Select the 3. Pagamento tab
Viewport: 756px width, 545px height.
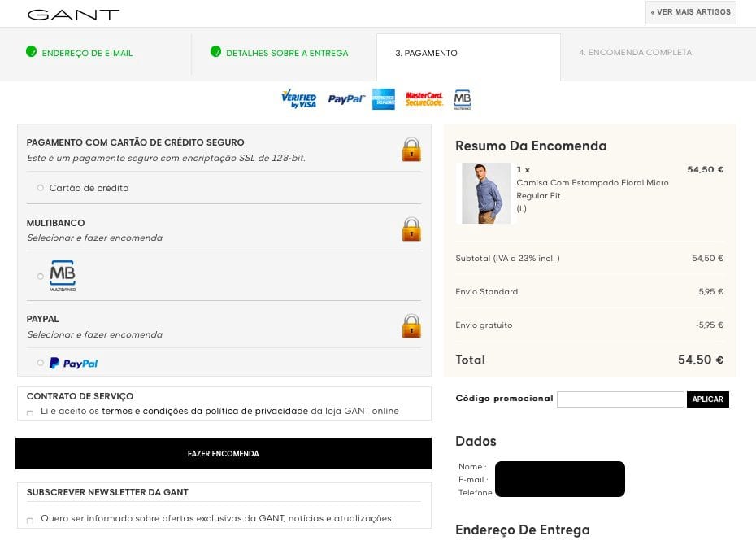[x=468, y=57]
